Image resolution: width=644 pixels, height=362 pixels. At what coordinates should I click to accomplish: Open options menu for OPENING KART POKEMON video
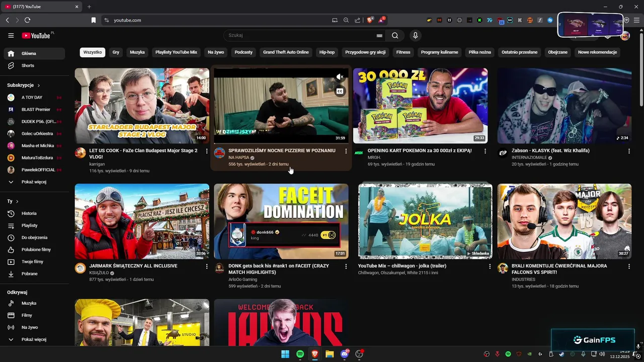[x=485, y=151]
